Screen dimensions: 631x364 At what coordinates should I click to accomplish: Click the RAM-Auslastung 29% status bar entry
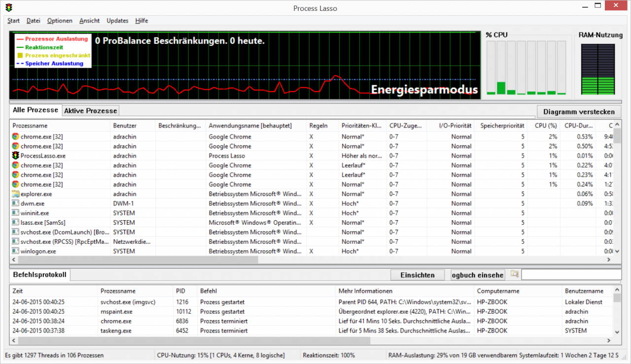[453, 355]
